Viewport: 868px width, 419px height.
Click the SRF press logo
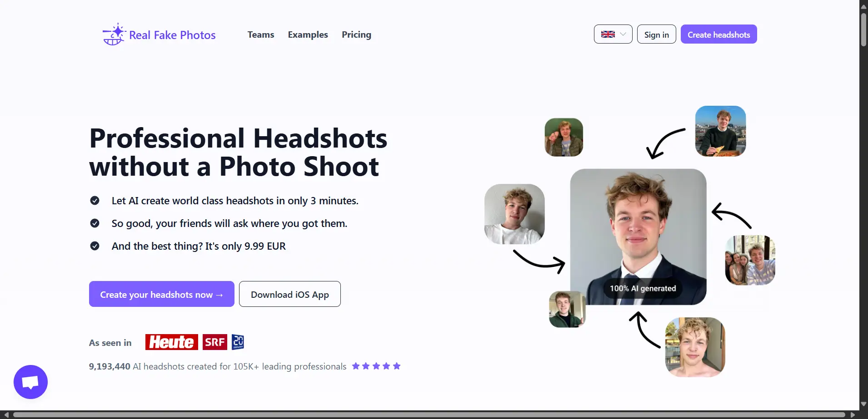pyautogui.click(x=215, y=342)
